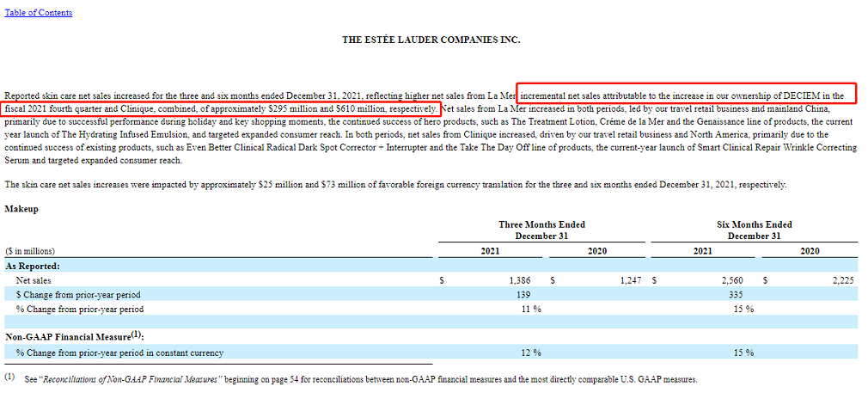
Task: Click the 15 % value in the As Reported section
Action: (x=743, y=310)
